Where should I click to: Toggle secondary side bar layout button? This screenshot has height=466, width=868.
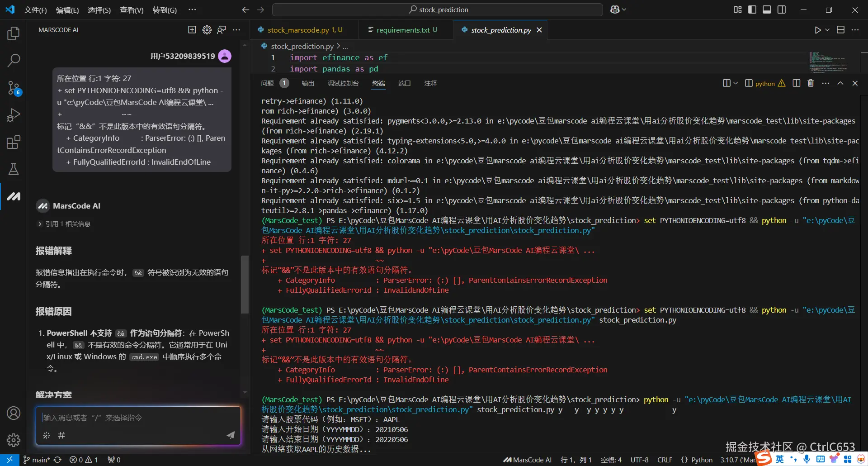point(781,10)
